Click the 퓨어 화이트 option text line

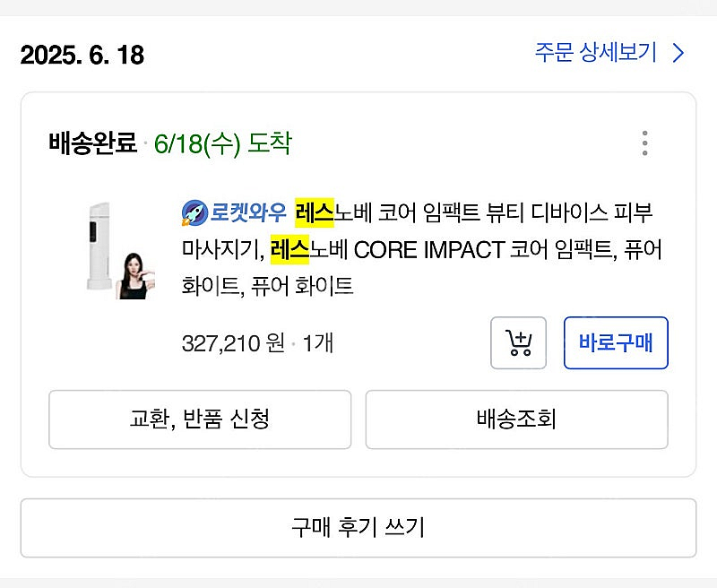pyautogui.click(x=267, y=286)
